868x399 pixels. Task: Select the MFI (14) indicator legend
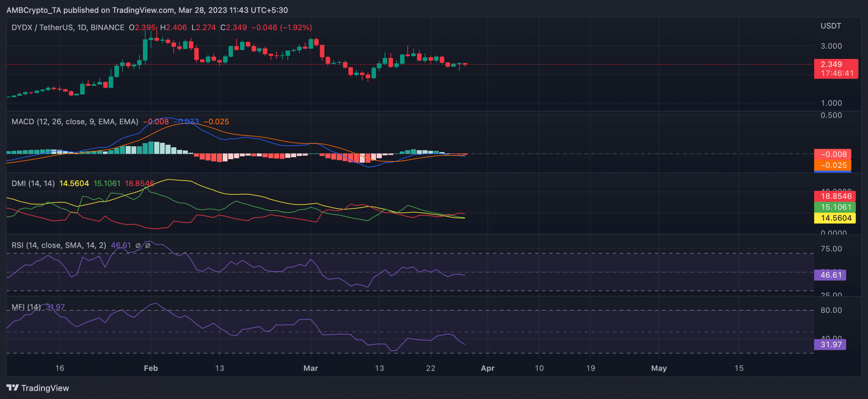(x=26, y=307)
